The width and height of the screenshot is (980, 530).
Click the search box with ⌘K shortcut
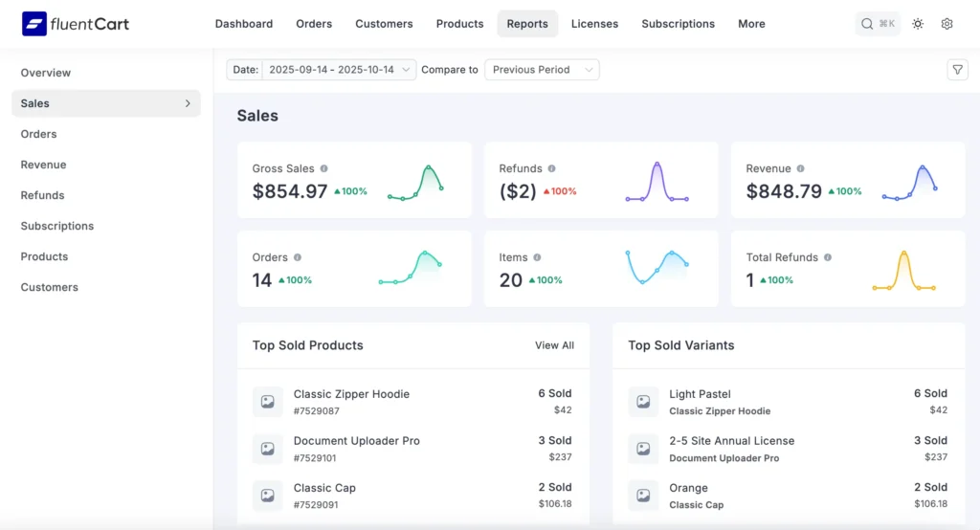coord(878,24)
